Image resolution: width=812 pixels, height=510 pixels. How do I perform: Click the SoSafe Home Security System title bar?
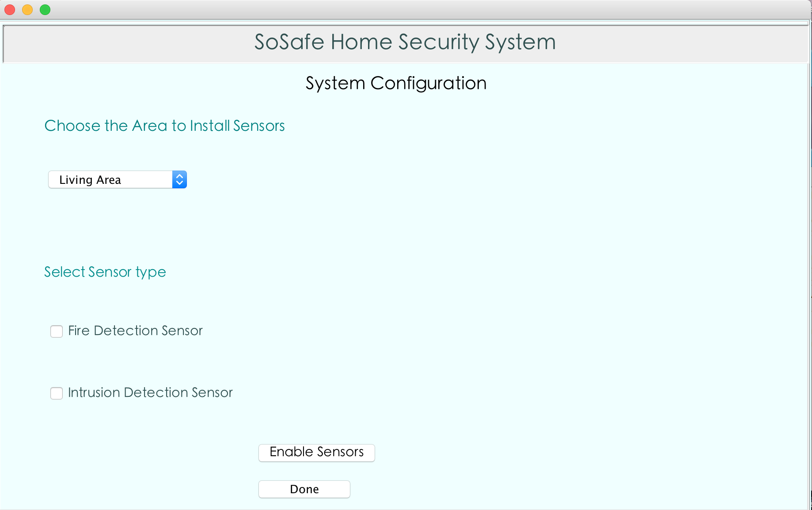[x=405, y=42]
